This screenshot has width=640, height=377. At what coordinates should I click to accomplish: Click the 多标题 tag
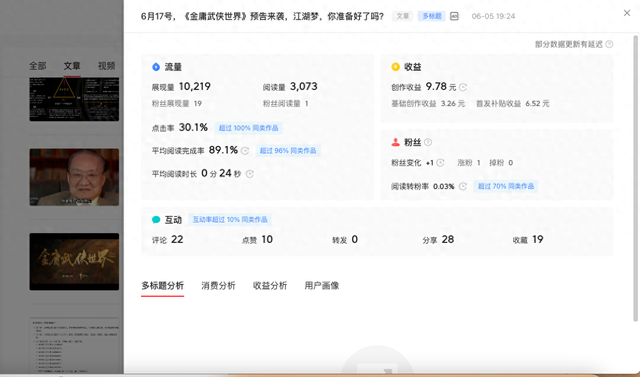point(431,16)
